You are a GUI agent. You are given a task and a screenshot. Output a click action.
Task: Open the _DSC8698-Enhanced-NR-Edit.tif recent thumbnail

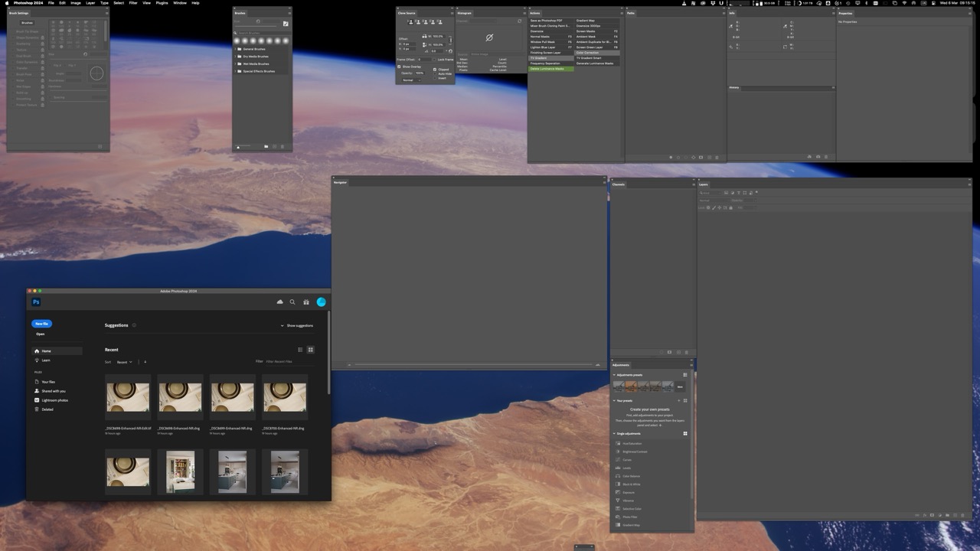(128, 396)
